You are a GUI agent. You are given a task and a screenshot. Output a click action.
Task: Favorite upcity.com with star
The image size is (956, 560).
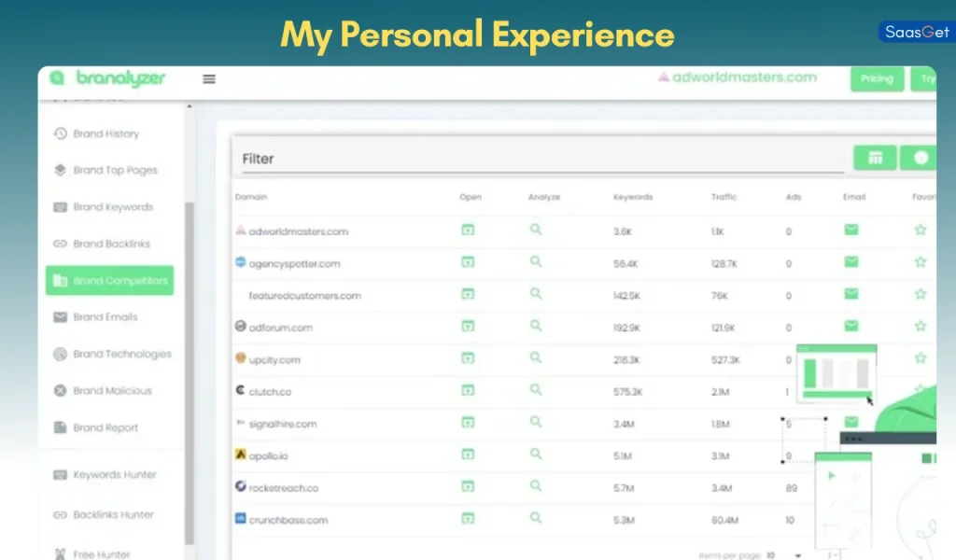pos(921,358)
